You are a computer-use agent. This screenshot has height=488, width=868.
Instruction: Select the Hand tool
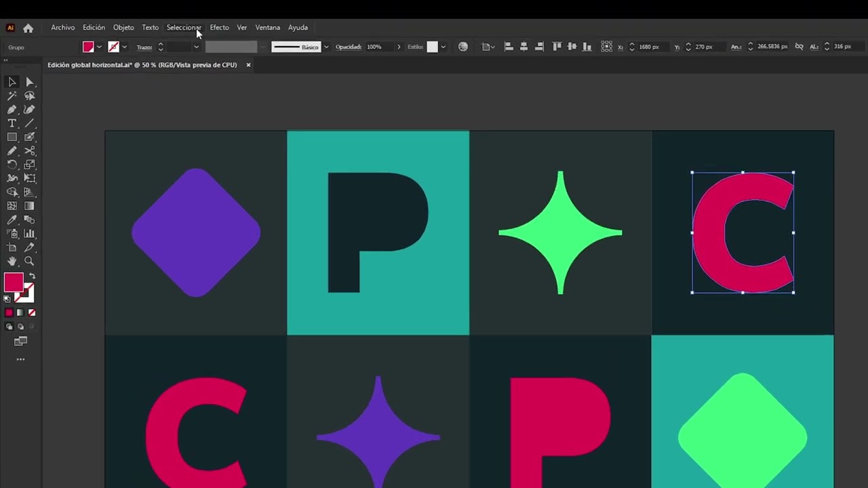pos(12,261)
